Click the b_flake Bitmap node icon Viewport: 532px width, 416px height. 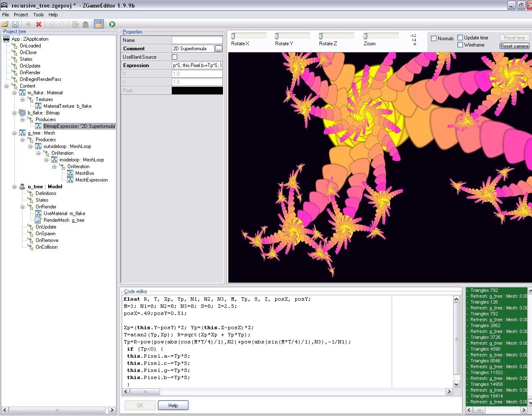pos(22,113)
